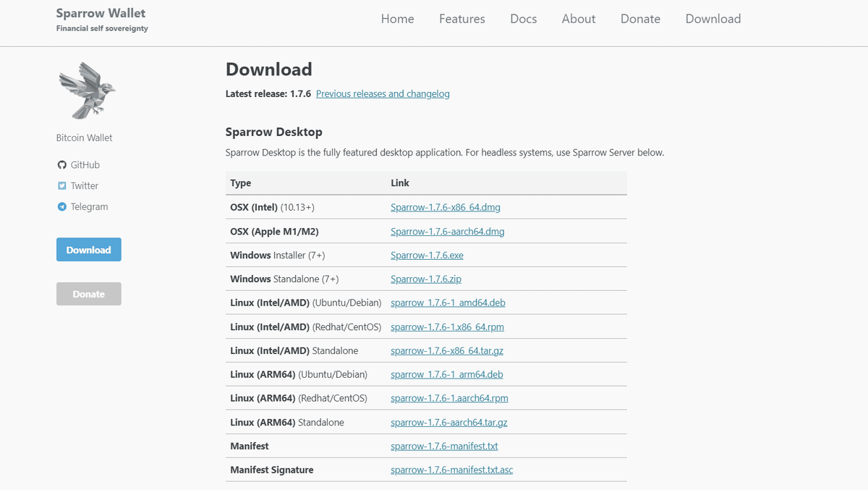
Task: Download sparrow_1.7.6-1_amd64.deb
Action: (x=448, y=303)
